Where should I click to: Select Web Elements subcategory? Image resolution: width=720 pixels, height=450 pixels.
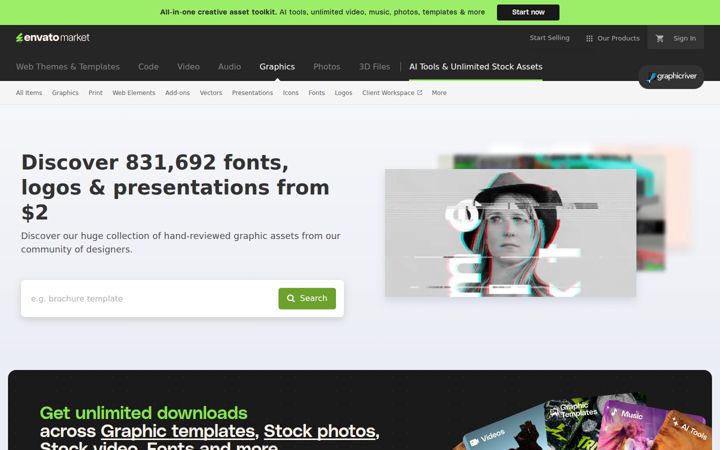134,93
